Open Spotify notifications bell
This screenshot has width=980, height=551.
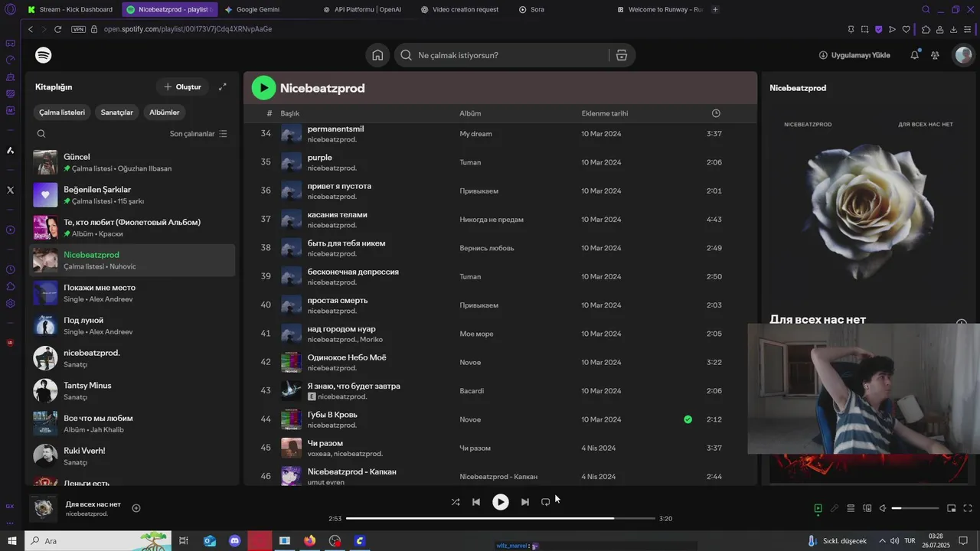pos(914,55)
